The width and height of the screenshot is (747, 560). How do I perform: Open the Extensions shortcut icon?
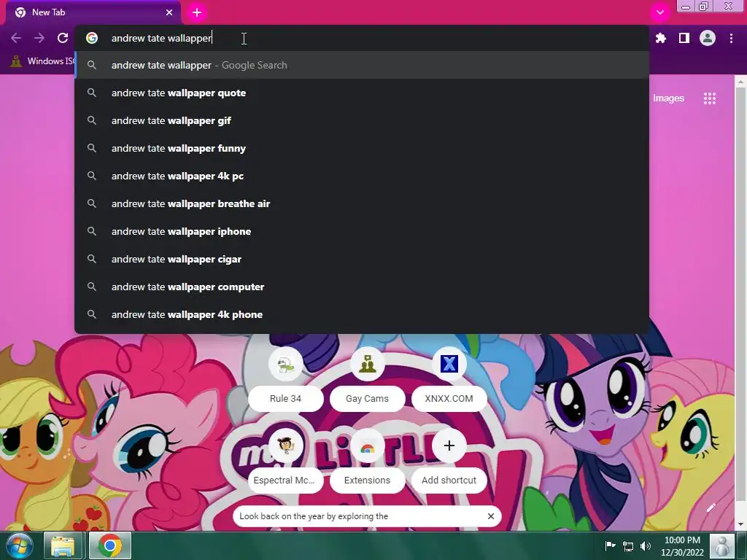[x=368, y=446]
